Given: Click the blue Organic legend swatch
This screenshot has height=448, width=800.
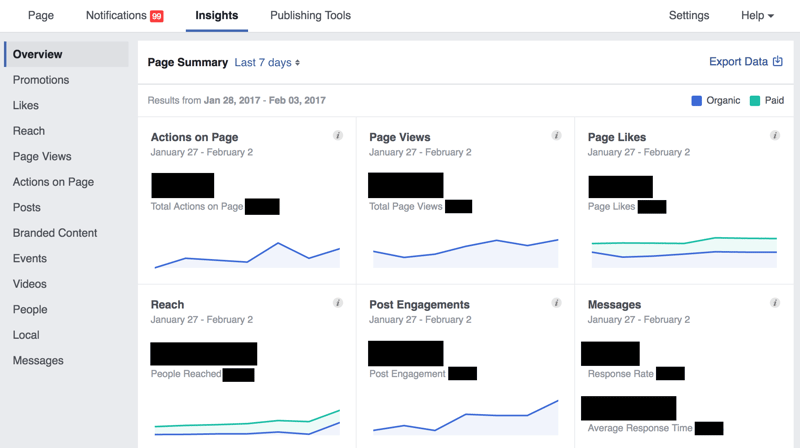Looking at the screenshot, I should pos(697,101).
